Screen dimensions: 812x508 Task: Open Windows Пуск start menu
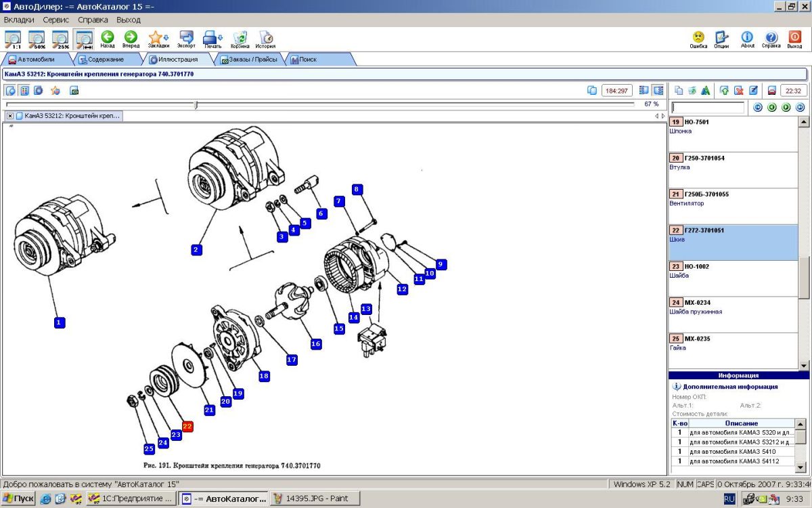(x=19, y=499)
